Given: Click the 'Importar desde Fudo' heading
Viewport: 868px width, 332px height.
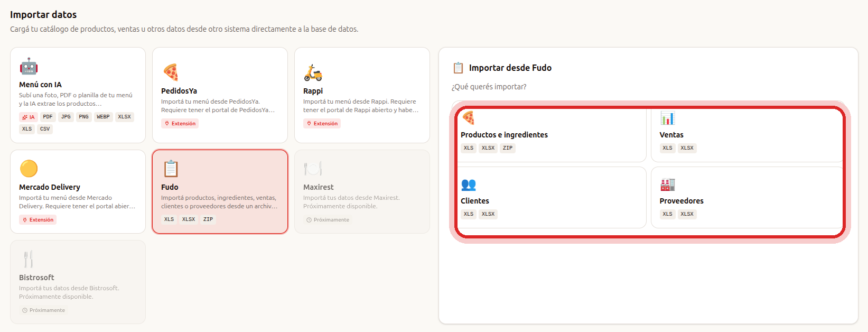Looking at the screenshot, I should tap(510, 68).
